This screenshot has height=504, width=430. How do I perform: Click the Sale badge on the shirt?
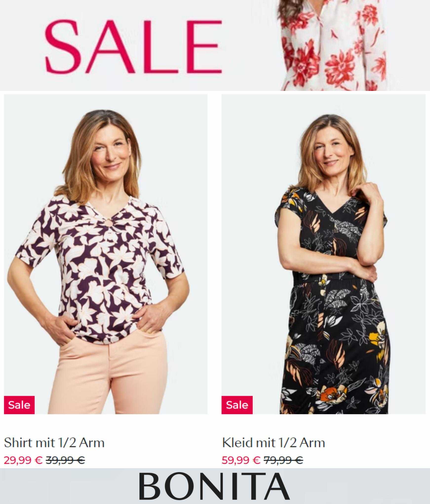(19, 405)
